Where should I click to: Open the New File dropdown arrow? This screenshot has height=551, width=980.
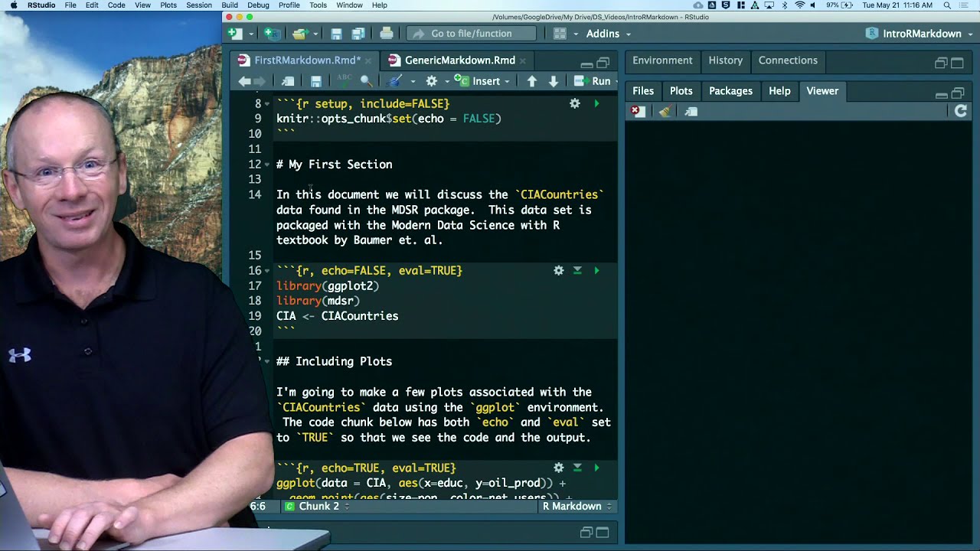250,34
